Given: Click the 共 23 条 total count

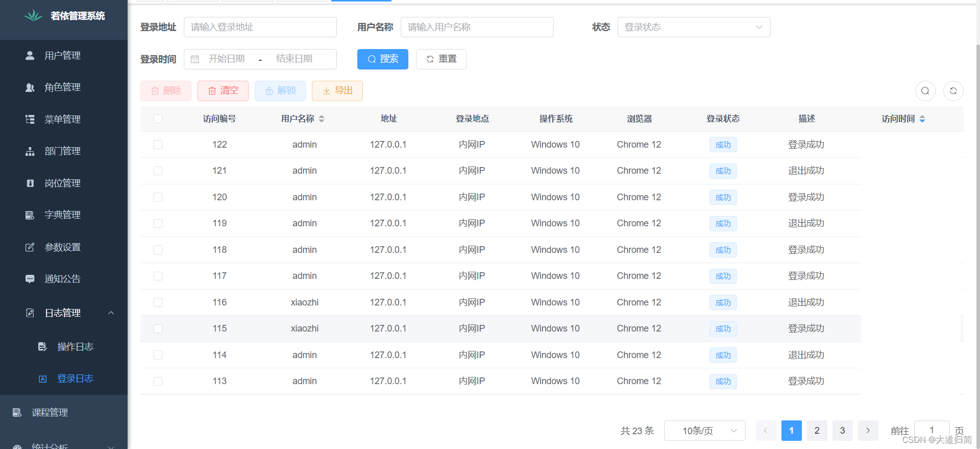Looking at the screenshot, I should click(x=638, y=431).
